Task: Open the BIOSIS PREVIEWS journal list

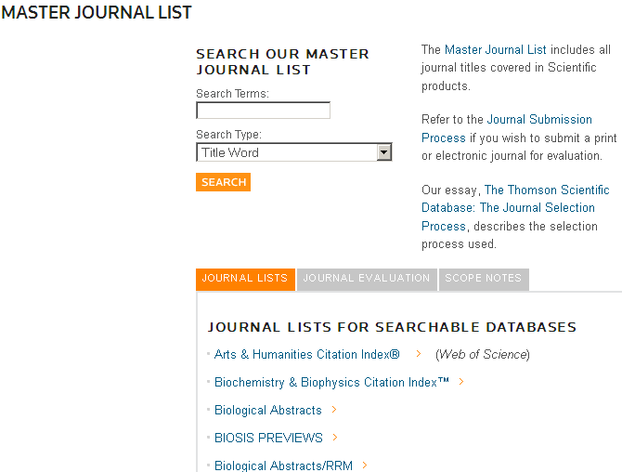Action: click(268, 437)
